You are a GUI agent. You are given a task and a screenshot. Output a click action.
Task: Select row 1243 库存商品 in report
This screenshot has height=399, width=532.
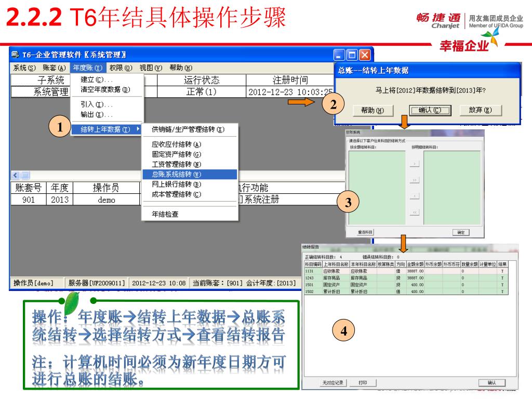point(406,278)
